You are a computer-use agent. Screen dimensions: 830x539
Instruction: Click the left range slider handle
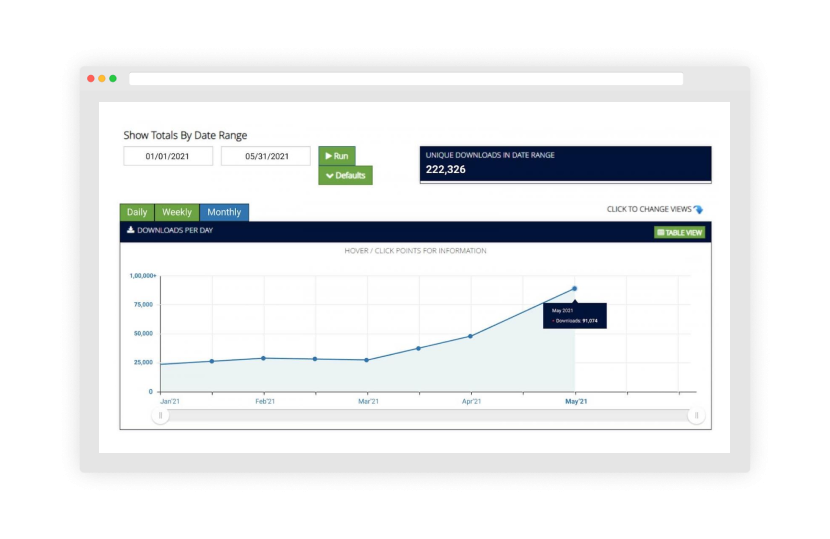point(160,416)
